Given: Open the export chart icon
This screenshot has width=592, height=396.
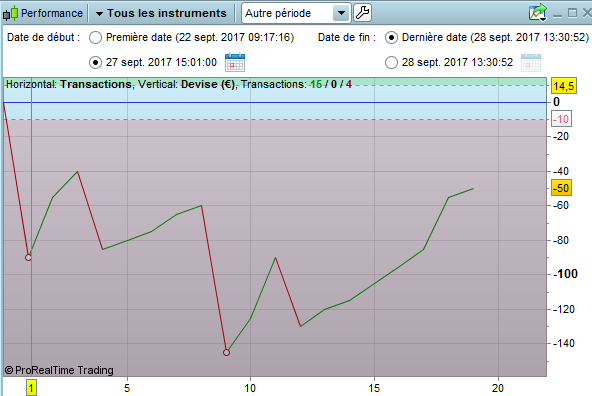Looking at the screenshot, I should [538, 13].
